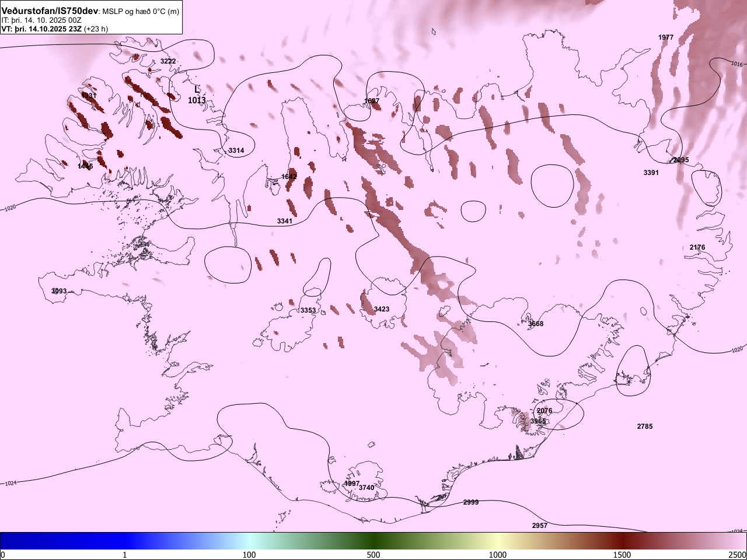Click the 1331 height label
Screen dimensions: 747x560
(89, 96)
